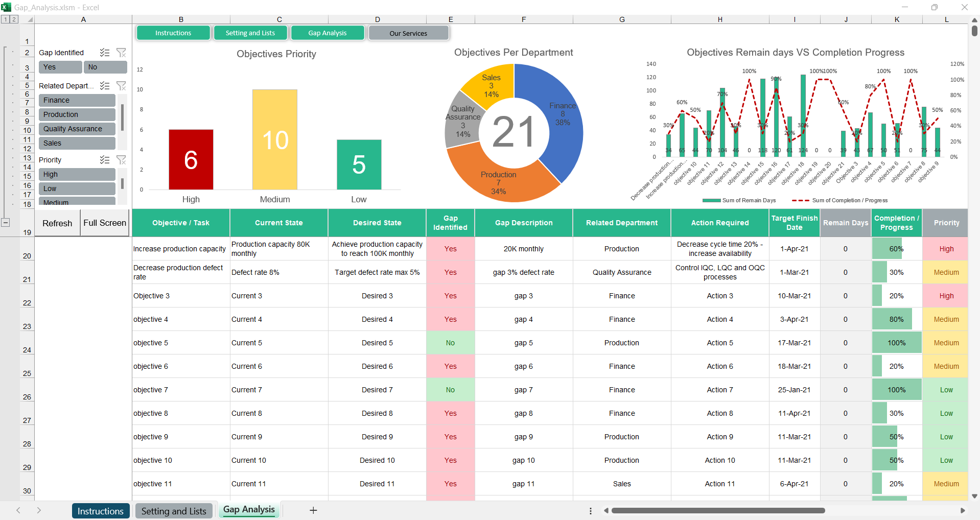Image resolution: width=980 pixels, height=520 pixels.
Task: Click the Select All corner triangle
Action: click(x=30, y=19)
